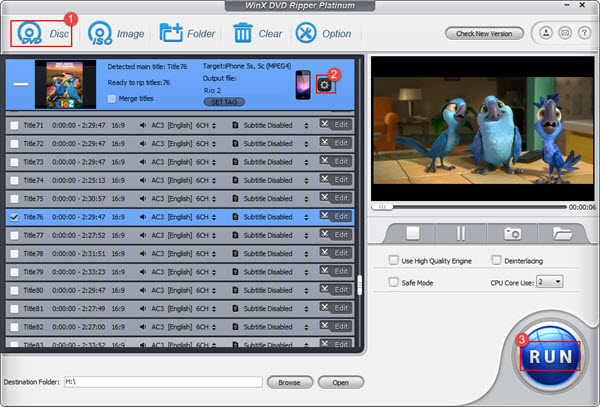Open audio track dropdown for Title73

[x=214, y=162]
